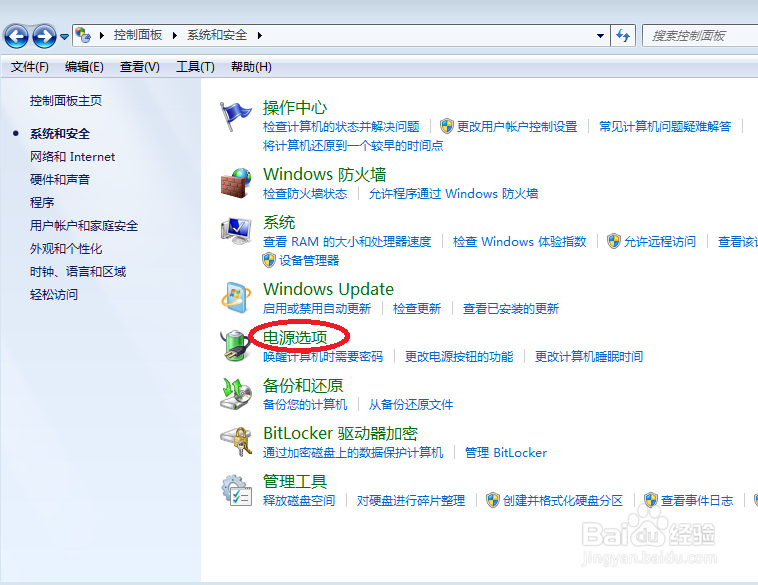Open the 操作中心 heading
Image resolution: width=758 pixels, height=585 pixels.
click(295, 107)
